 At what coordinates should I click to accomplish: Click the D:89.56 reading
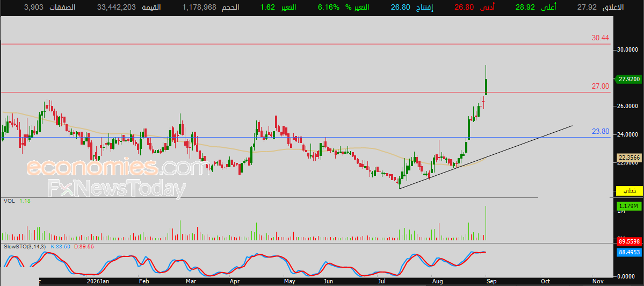(84, 247)
